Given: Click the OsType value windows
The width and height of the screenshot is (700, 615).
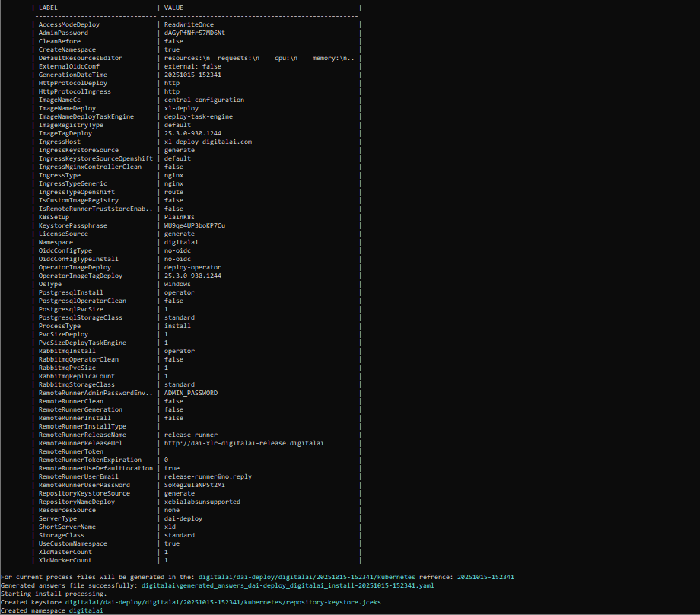Looking at the screenshot, I should point(177,284).
